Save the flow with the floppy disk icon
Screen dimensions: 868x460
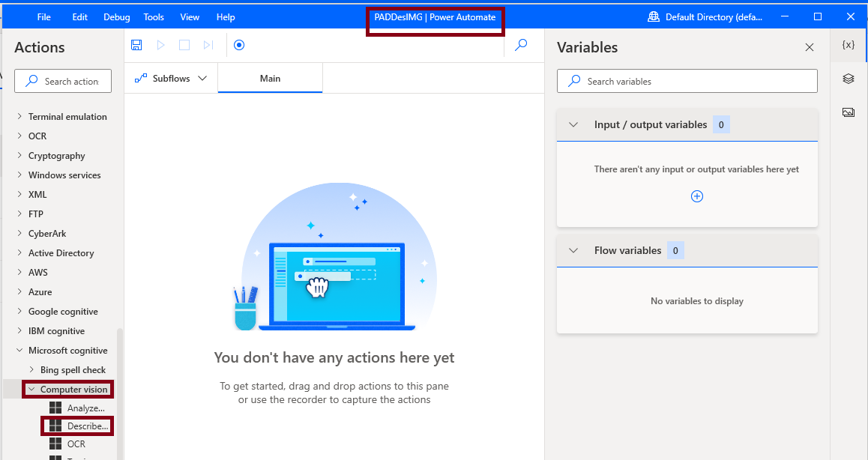point(136,45)
